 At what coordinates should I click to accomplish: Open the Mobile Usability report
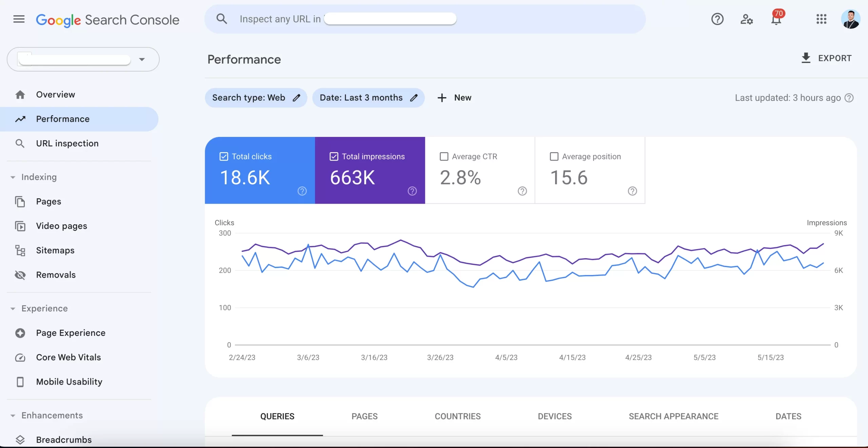click(x=68, y=381)
